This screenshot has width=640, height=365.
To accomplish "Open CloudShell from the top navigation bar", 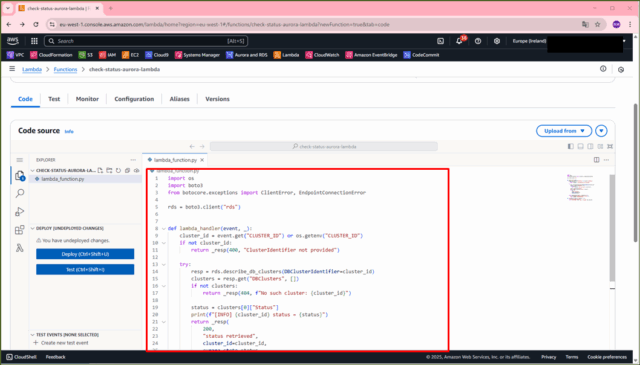I will (x=440, y=41).
